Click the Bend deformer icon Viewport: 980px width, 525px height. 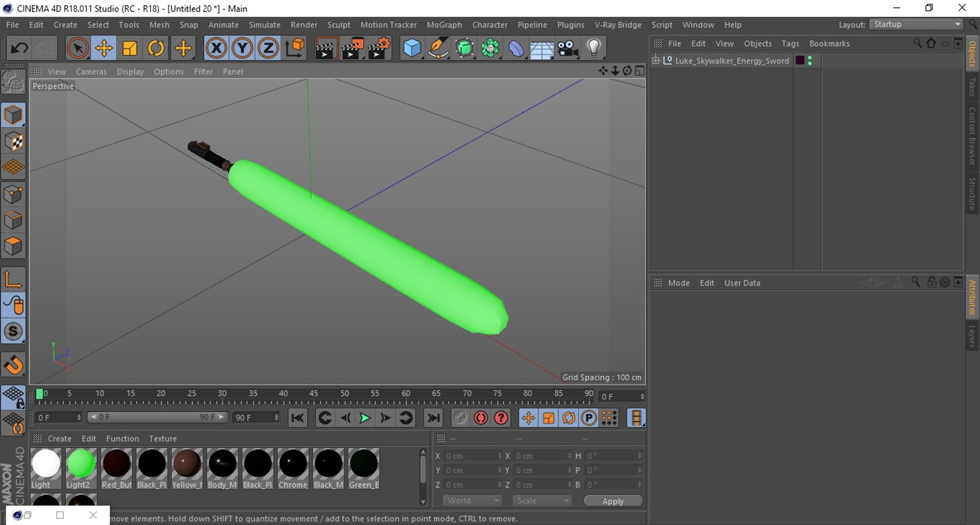pos(516,49)
